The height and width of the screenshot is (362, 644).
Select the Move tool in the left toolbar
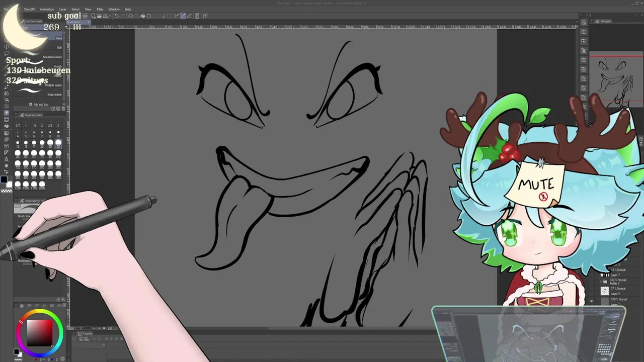coord(7,46)
